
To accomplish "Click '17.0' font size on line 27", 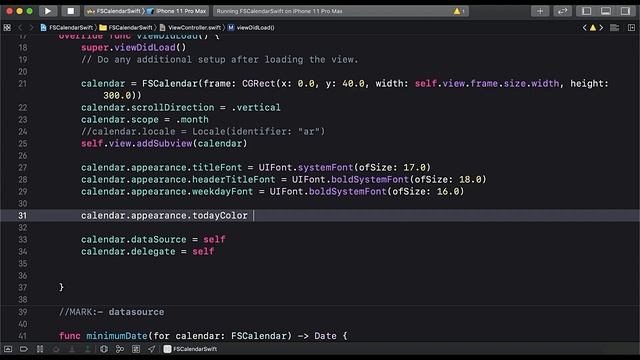I will 414,168.
